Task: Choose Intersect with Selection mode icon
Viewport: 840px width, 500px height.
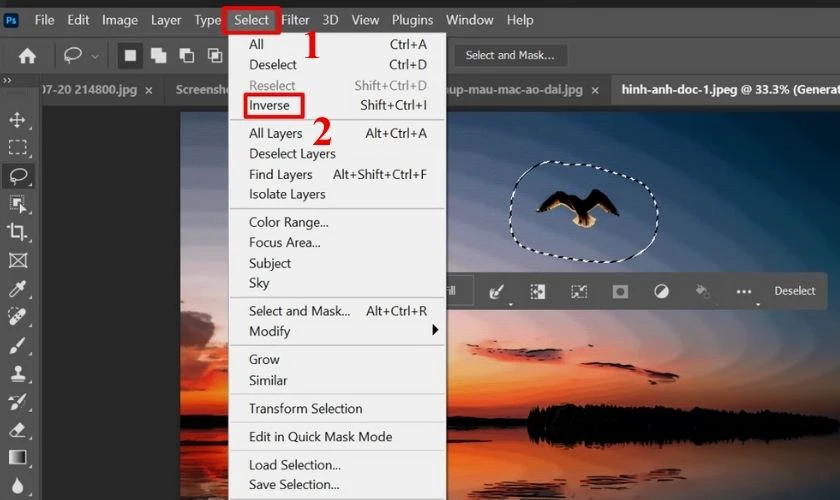Action: (215, 55)
